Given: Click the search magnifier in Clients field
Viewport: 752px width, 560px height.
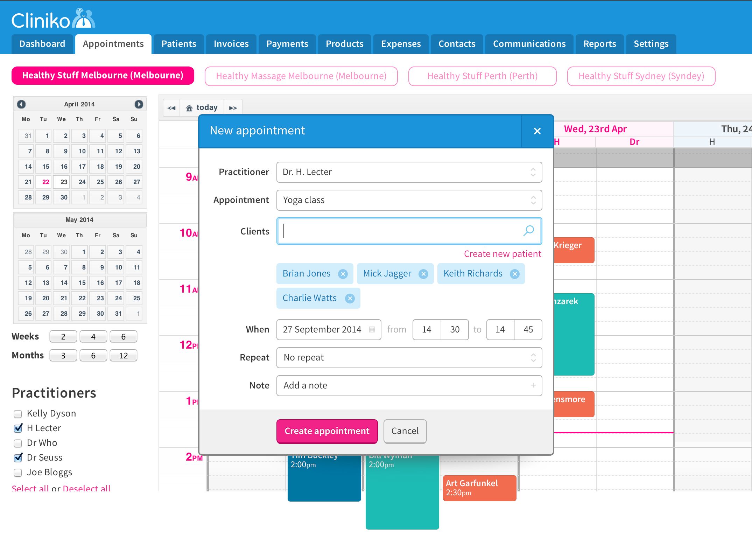Looking at the screenshot, I should pyautogui.click(x=528, y=231).
